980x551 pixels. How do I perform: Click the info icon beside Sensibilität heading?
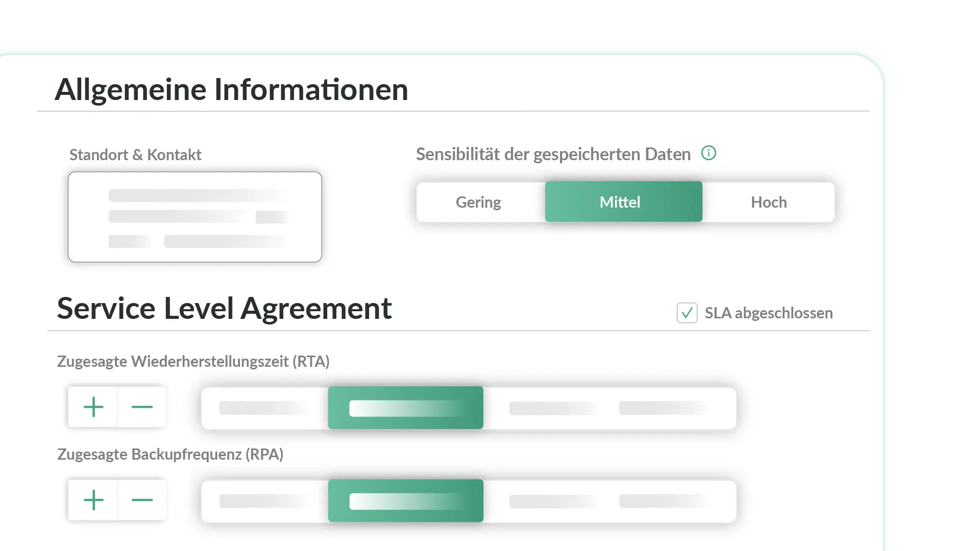708,153
